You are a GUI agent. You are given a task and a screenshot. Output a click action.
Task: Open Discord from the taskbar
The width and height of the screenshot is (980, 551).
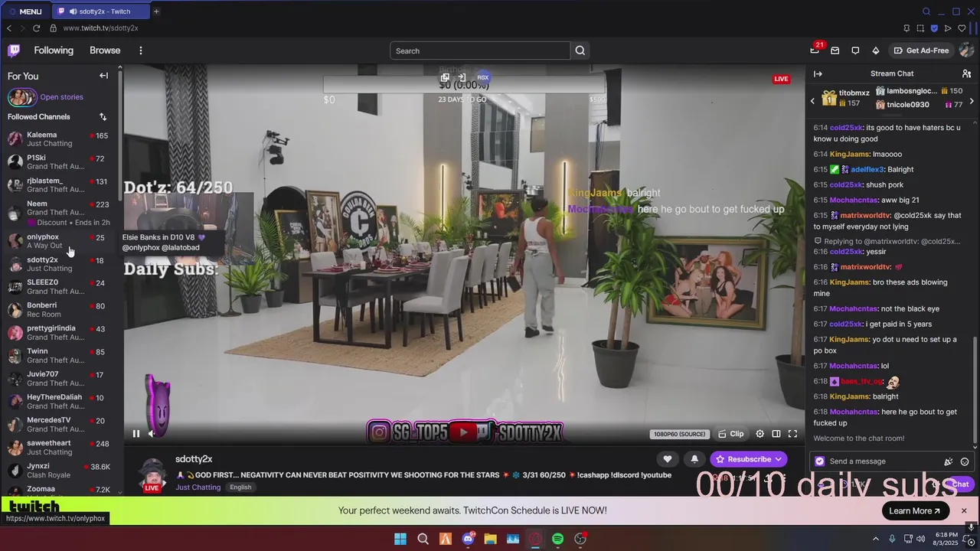click(468, 539)
